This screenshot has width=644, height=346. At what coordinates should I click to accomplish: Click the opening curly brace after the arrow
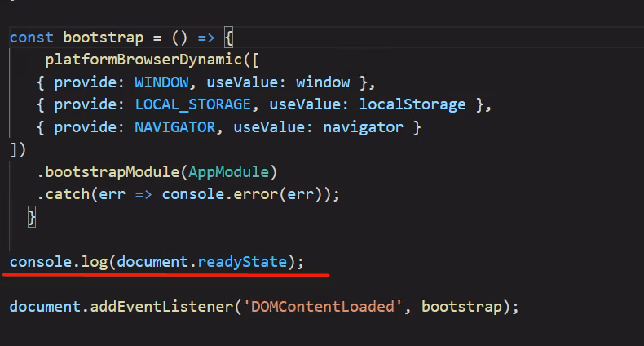coord(229,38)
